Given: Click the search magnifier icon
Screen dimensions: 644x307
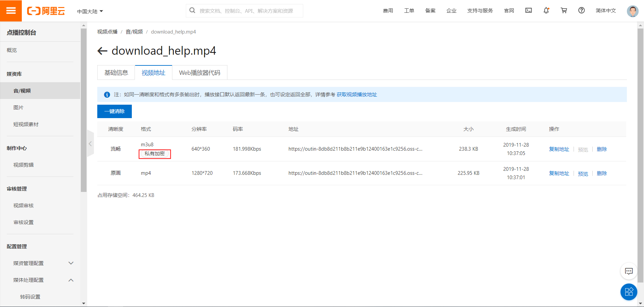Looking at the screenshot, I should [x=192, y=10].
